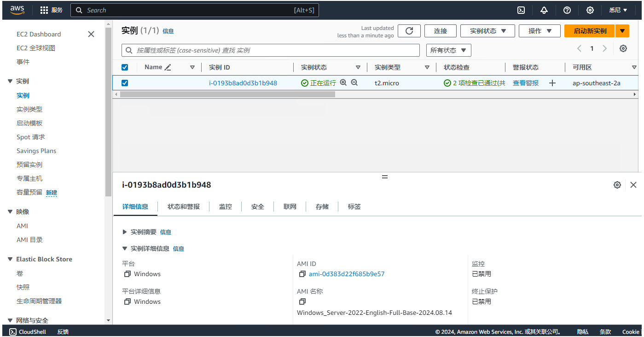Expand the instance summary section

point(125,232)
